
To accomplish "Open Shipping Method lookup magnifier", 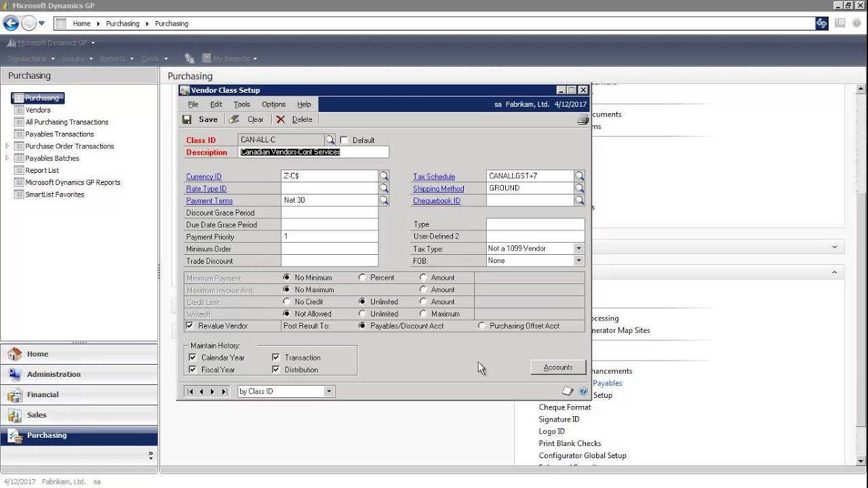I will (x=579, y=188).
